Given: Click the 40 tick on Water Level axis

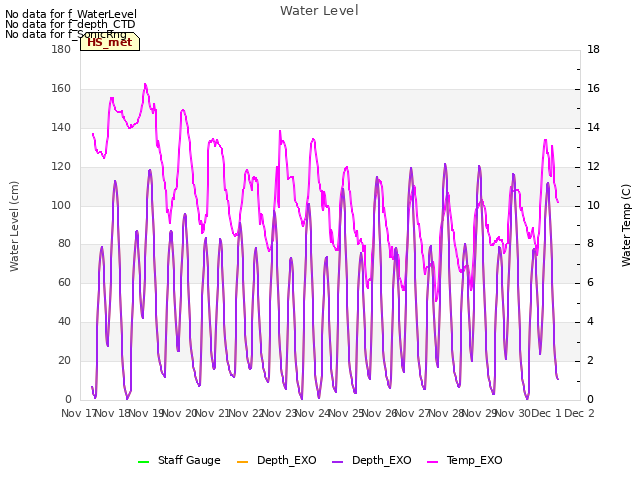Looking at the screenshot, I should 64,322.
